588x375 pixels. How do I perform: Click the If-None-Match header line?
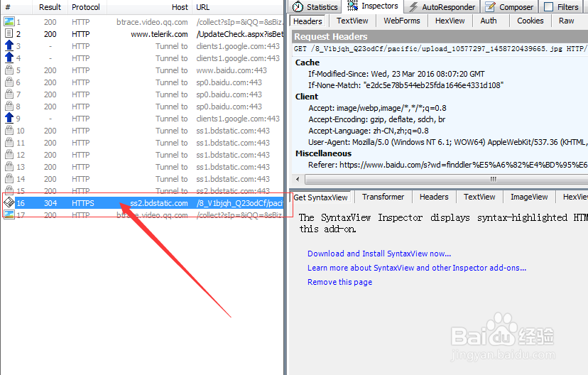tap(405, 85)
